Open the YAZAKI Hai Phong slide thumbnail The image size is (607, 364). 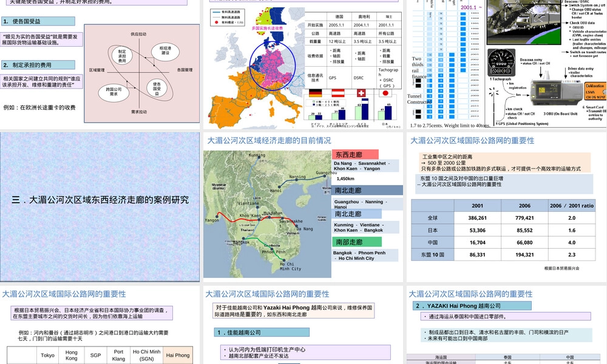pyautogui.click(x=507, y=325)
